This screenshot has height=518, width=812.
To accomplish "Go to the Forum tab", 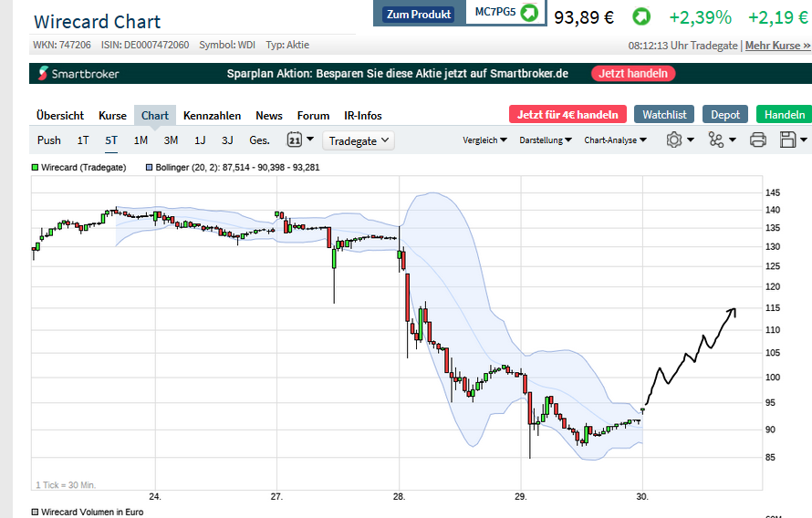I will pos(313,116).
